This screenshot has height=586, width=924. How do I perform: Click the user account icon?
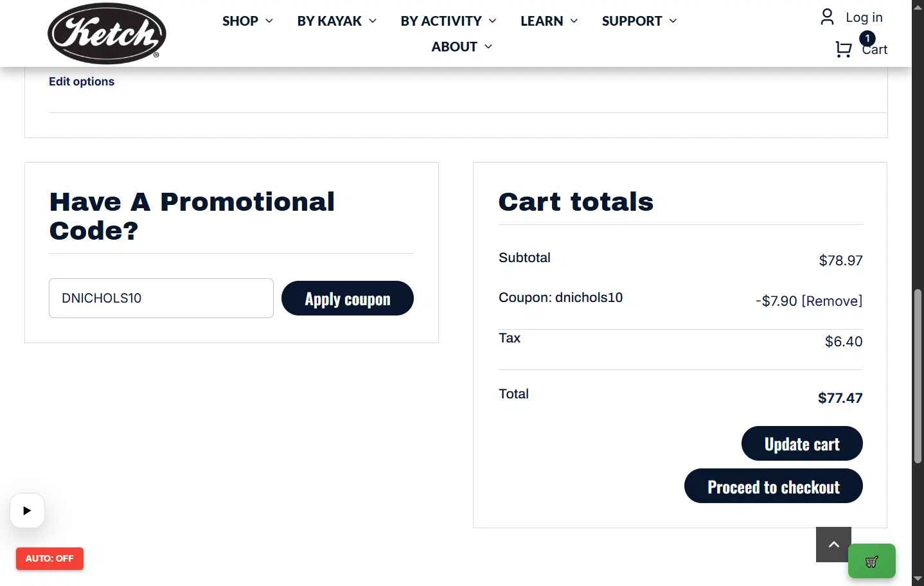(x=827, y=17)
